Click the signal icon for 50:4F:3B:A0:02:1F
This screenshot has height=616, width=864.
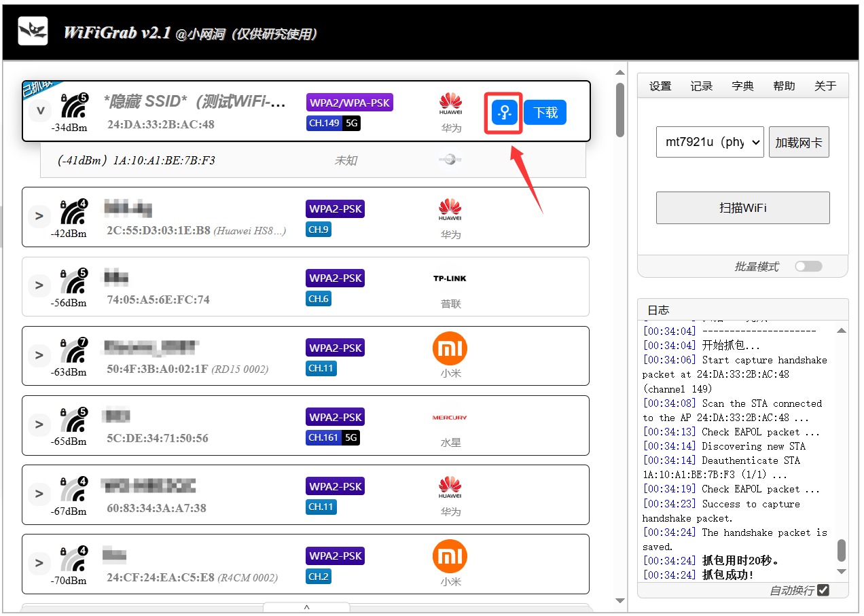tap(73, 351)
